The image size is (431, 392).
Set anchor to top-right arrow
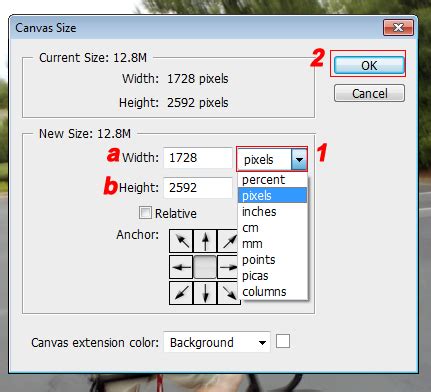pyautogui.click(x=228, y=241)
